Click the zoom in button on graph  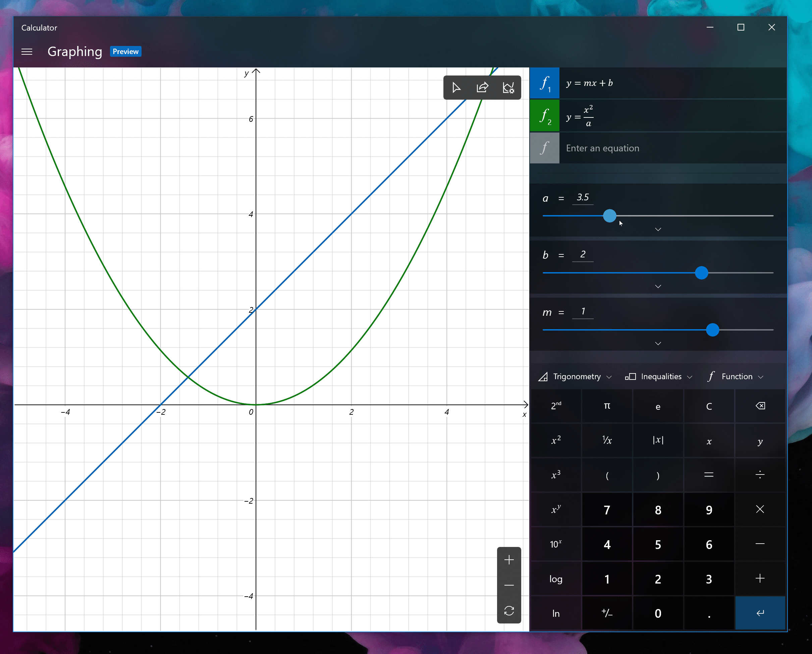pos(509,559)
